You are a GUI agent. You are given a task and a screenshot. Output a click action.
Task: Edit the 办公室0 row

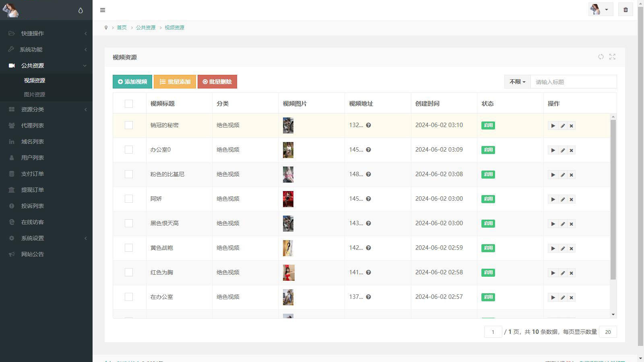tap(563, 150)
